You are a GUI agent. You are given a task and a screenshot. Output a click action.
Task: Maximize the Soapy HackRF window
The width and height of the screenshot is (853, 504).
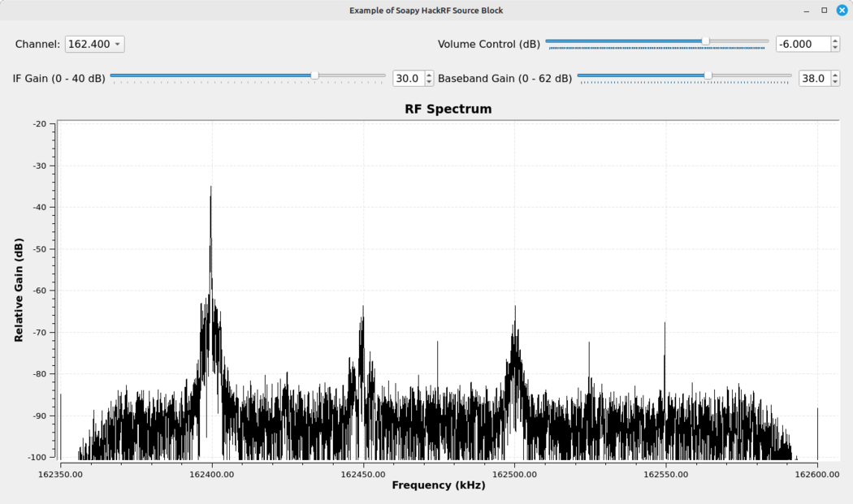[822, 10]
